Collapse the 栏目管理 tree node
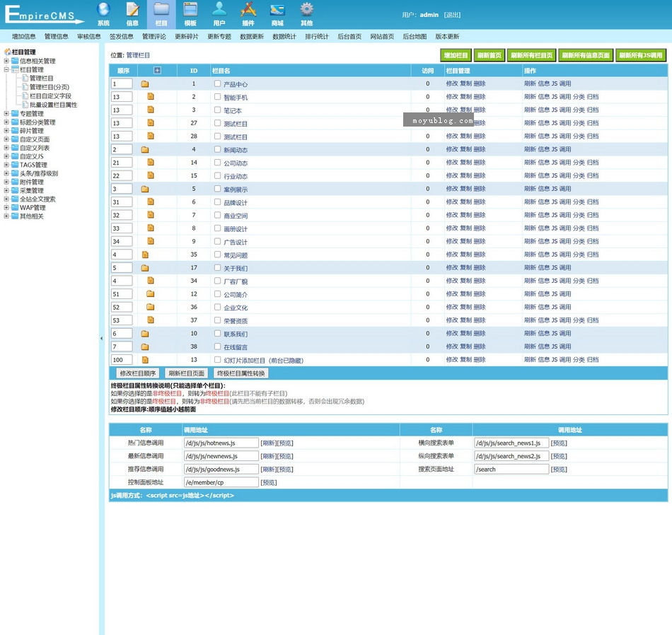The image size is (672, 635). pyautogui.click(x=6, y=69)
